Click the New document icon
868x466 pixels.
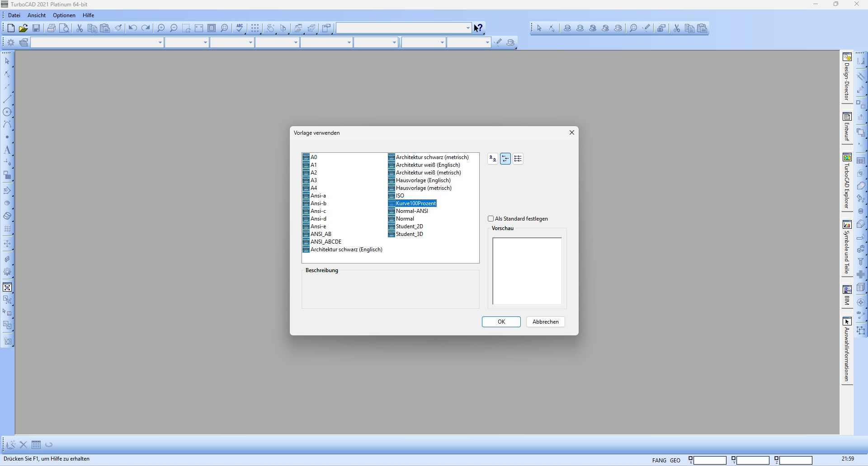click(x=11, y=28)
